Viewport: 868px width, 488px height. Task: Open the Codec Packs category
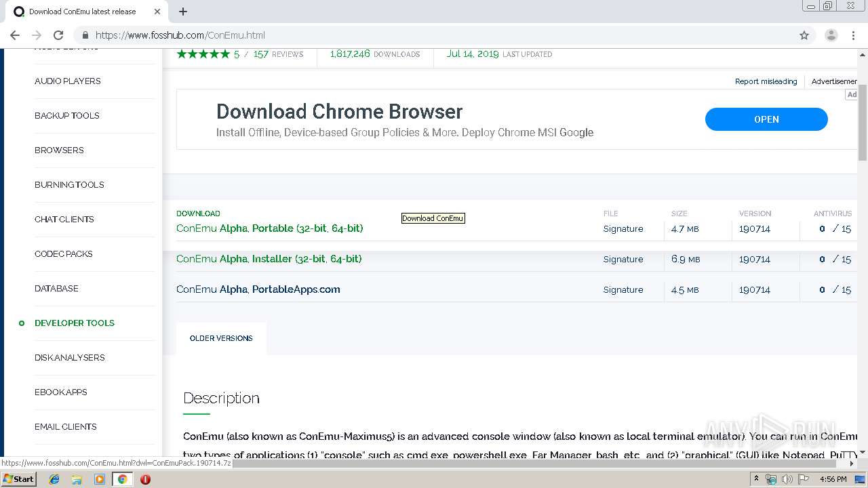63,254
